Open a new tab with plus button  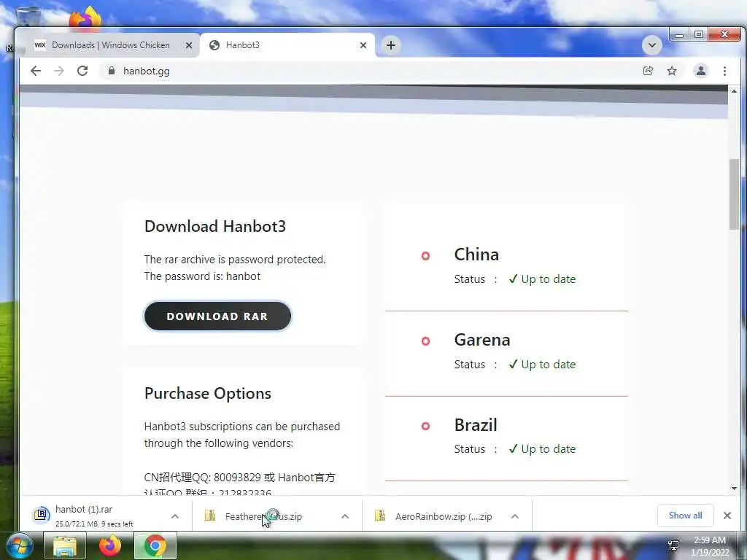391,45
